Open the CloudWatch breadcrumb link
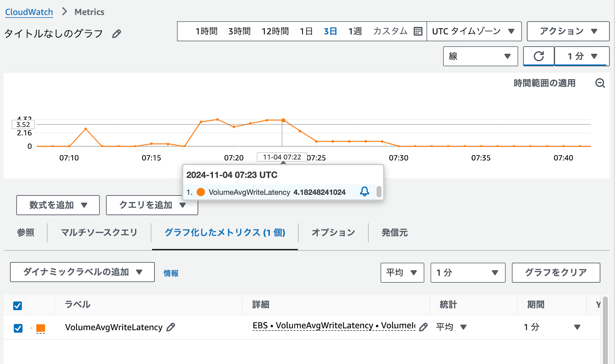 point(29,12)
